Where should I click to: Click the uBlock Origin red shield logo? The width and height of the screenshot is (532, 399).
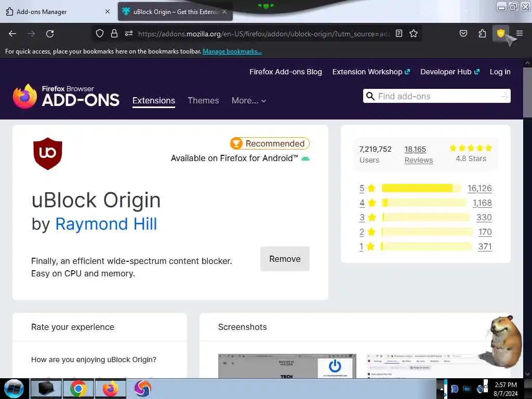(x=47, y=154)
